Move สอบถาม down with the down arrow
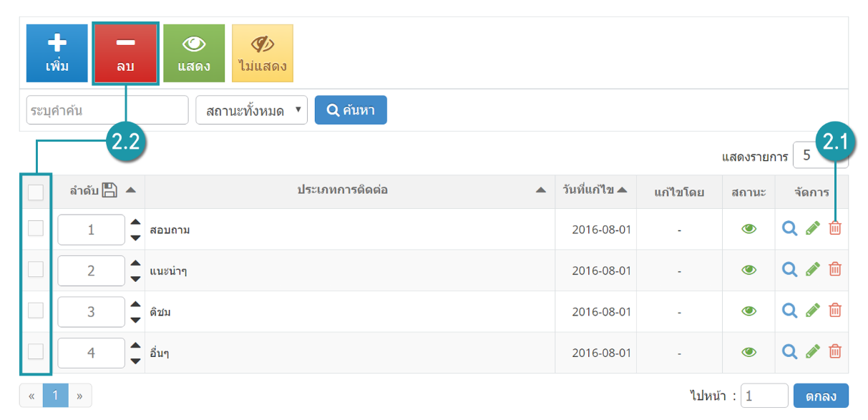This screenshot has width=868, height=420. (135, 238)
